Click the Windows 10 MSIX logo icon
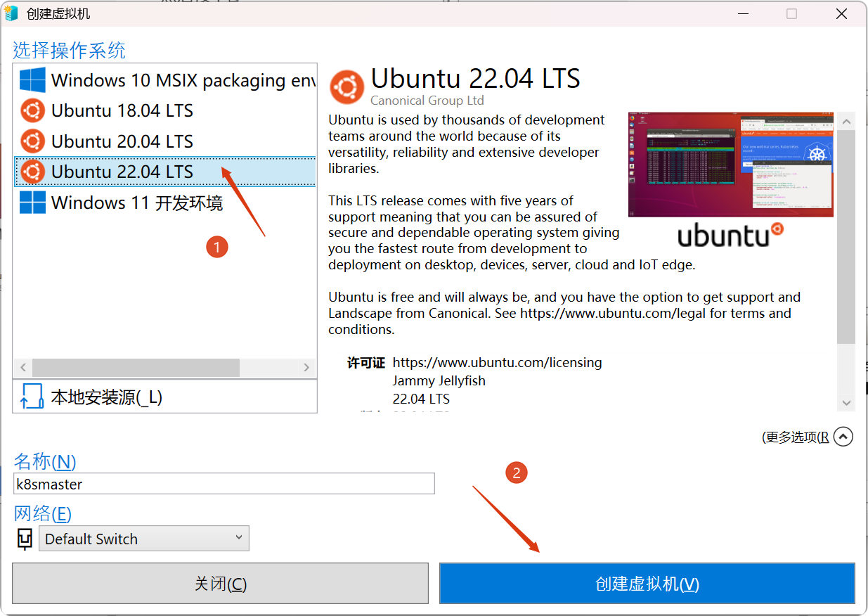The image size is (868, 616). point(32,80)
